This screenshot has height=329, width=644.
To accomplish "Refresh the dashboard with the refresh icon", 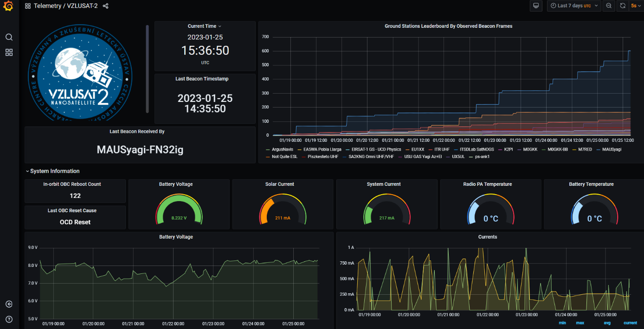I will click(623, 6).
